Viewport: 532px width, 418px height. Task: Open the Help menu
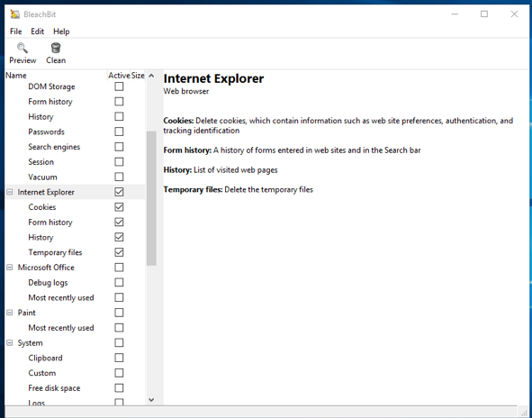(61, 32)
